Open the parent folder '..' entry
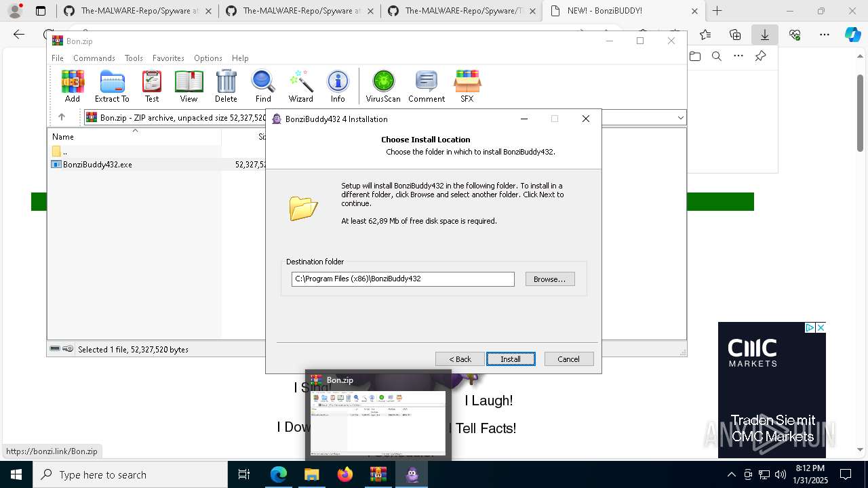The height and width of the screenshot is (488, 868). pos(60,152)
